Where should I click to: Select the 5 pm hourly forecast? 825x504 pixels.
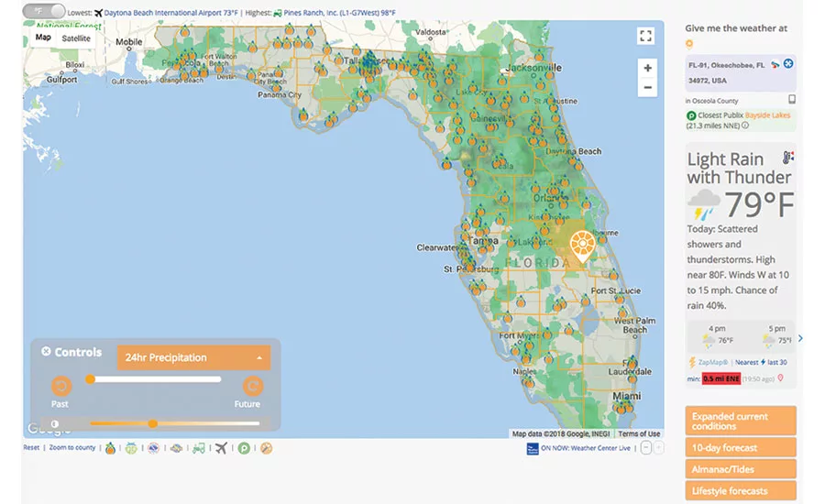[x=777, y=336]
